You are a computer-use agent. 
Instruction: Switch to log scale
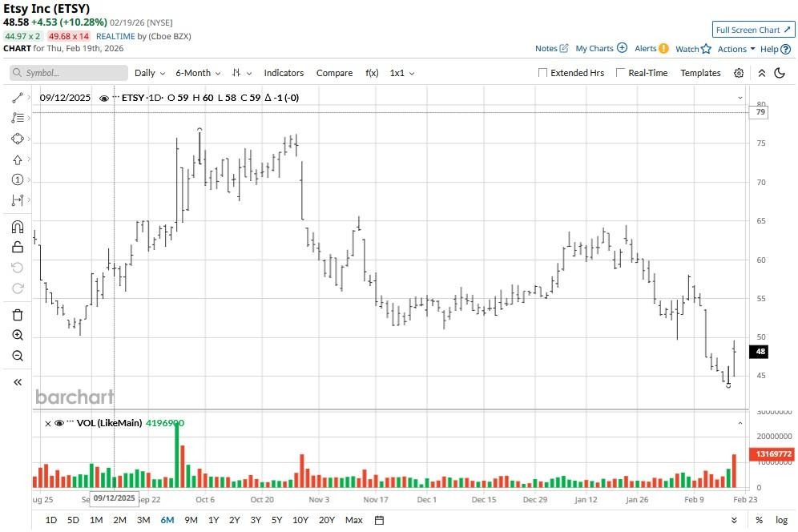coord(781,520)
